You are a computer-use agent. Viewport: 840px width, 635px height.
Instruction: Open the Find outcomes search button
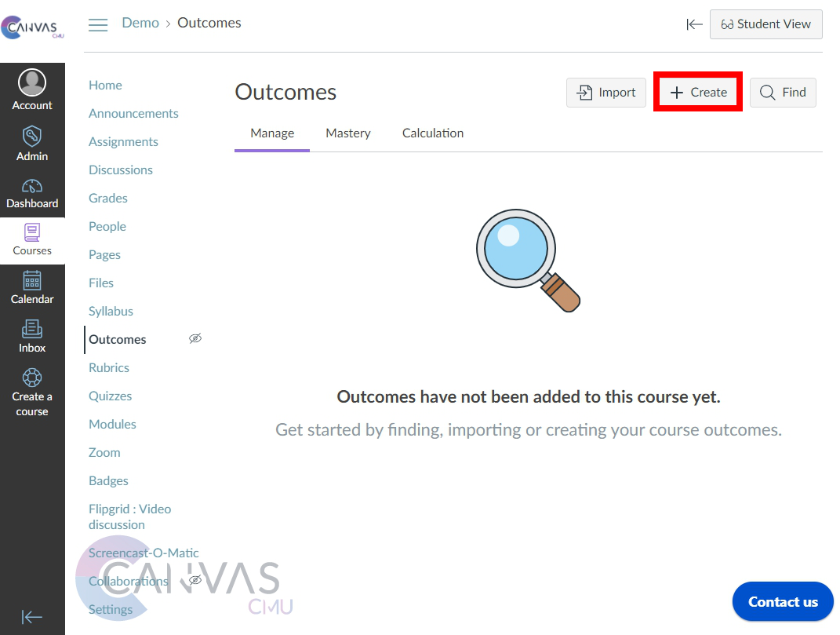pyautogui.click(x=783, y=93)
